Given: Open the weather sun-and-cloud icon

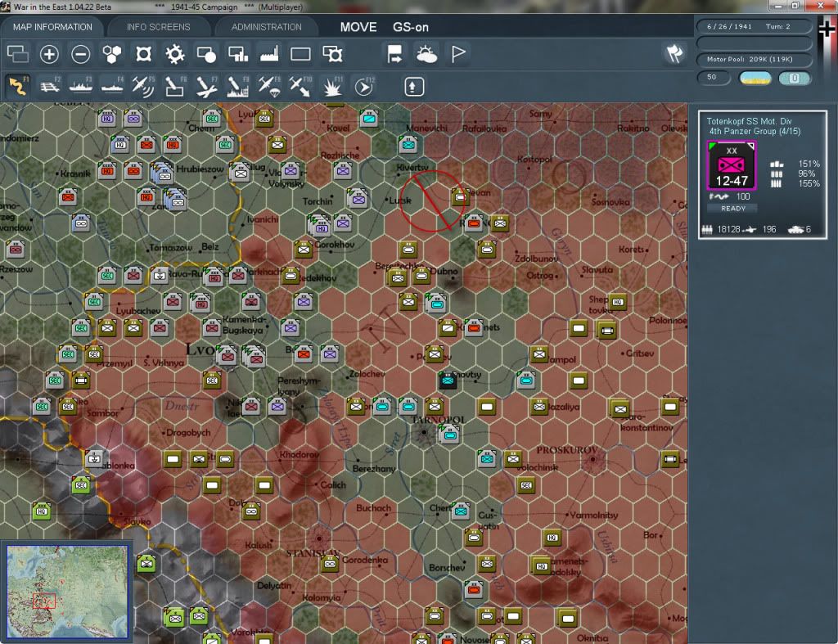Looking at the screenshot, I should [426, 54].
